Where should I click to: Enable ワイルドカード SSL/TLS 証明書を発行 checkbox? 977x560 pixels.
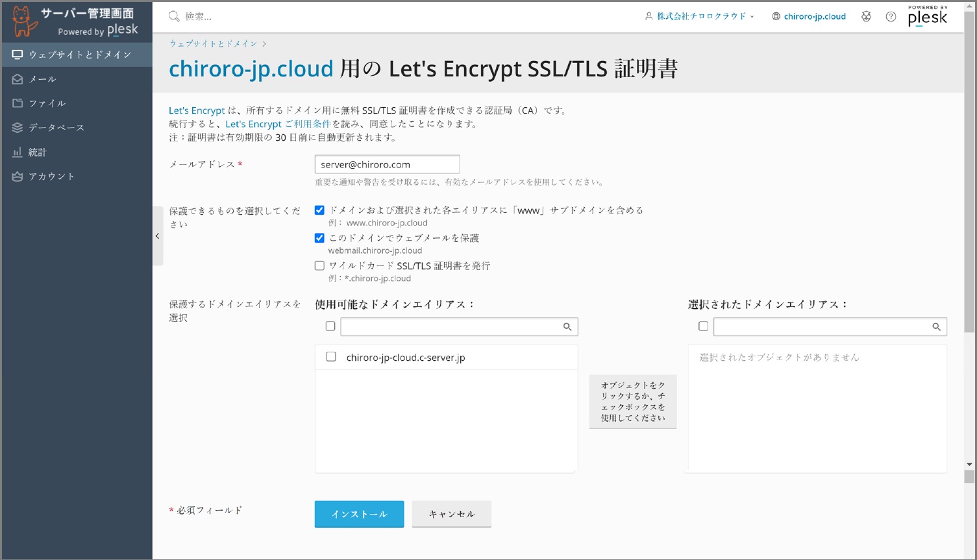coord(319,265)
